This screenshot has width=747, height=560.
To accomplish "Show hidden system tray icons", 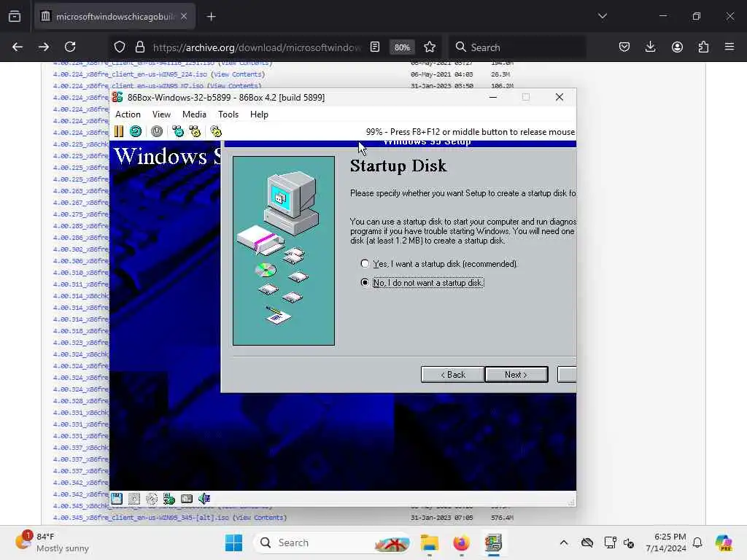I will 564,542.
